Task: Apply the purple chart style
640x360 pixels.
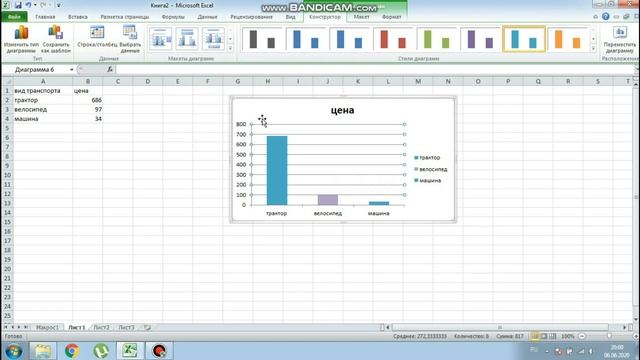Action: coord(480,39)
